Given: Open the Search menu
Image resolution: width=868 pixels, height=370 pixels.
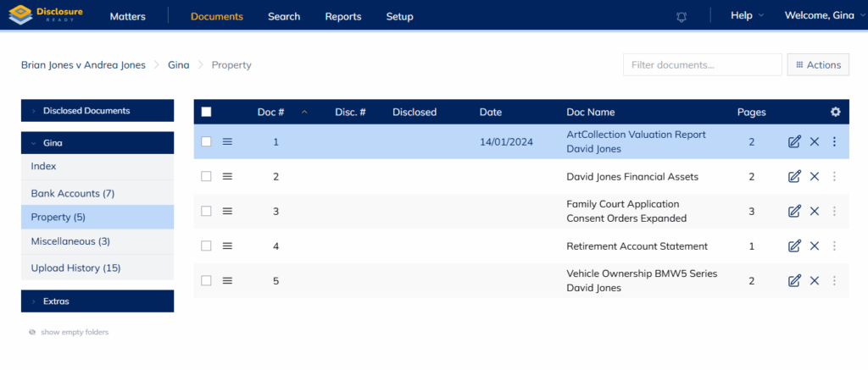Looking at the screenshot, I should 284,16.
